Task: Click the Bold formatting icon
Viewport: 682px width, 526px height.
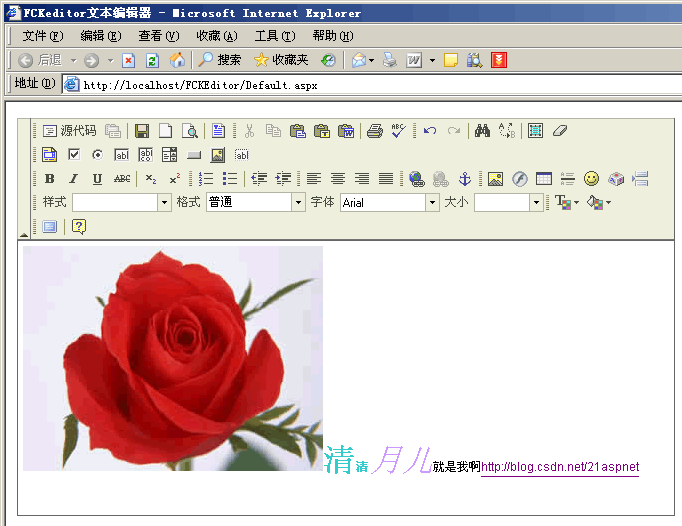Action: (x=50, y=179)
